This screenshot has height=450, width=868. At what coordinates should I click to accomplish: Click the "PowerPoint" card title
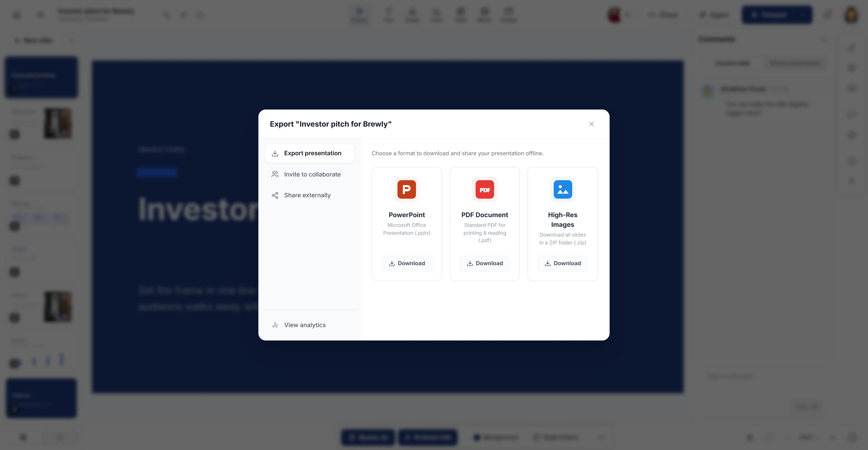(x=407, y=215)
